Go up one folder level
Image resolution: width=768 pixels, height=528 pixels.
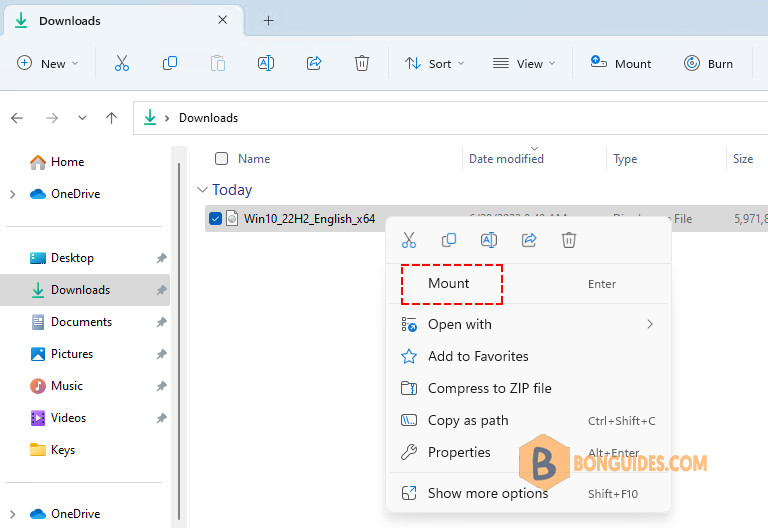point(112,118)
